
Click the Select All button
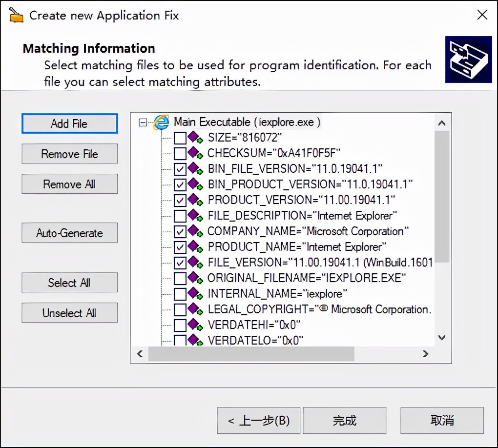(69, 282)
